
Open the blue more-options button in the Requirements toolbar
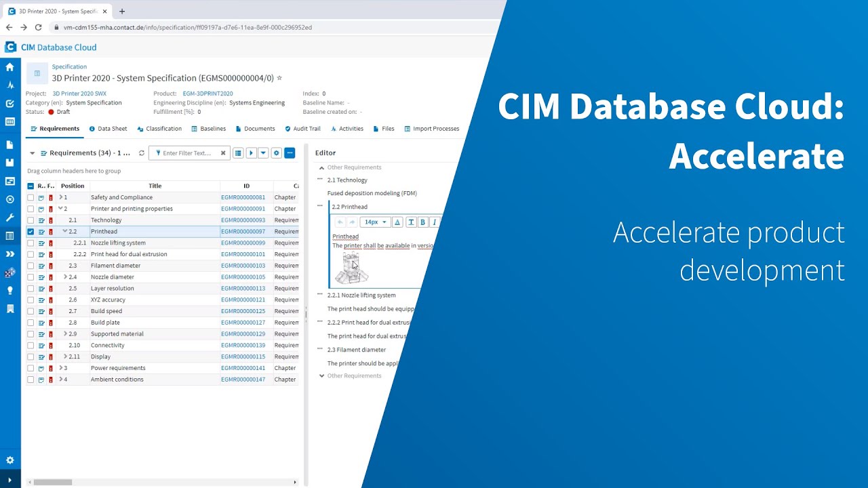coord(290,153)
